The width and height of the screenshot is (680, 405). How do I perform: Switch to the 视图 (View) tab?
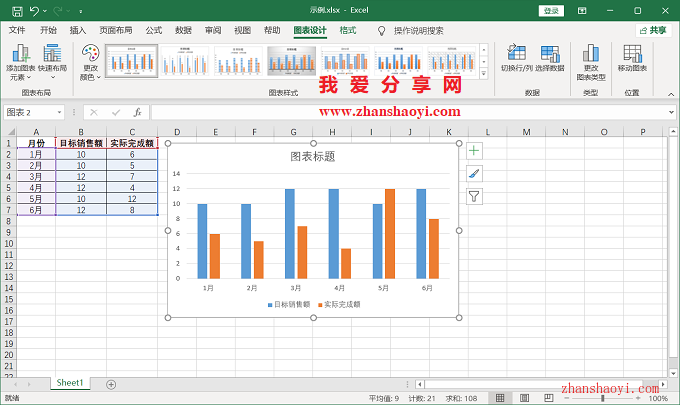pyautogui.click(x=242, y=30)
